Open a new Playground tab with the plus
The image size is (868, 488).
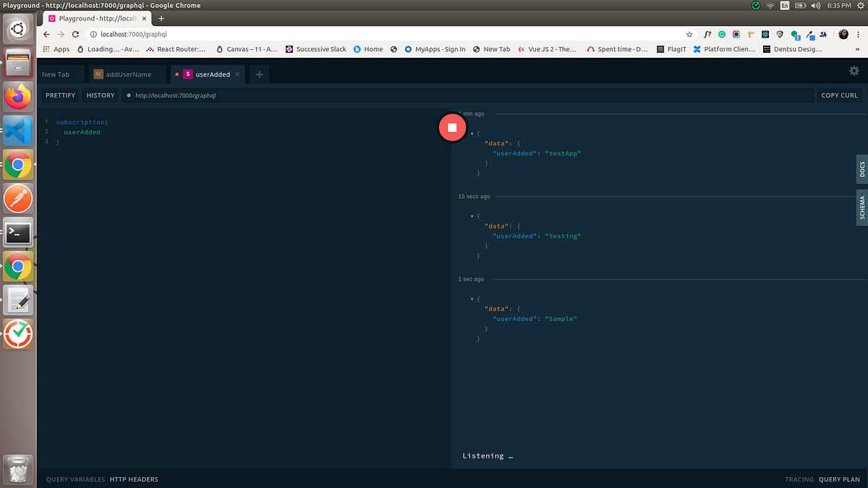[x=259, y=74]
